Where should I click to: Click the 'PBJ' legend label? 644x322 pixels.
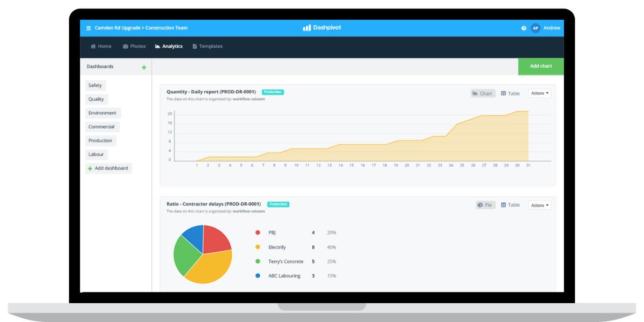tap(272, 232)
